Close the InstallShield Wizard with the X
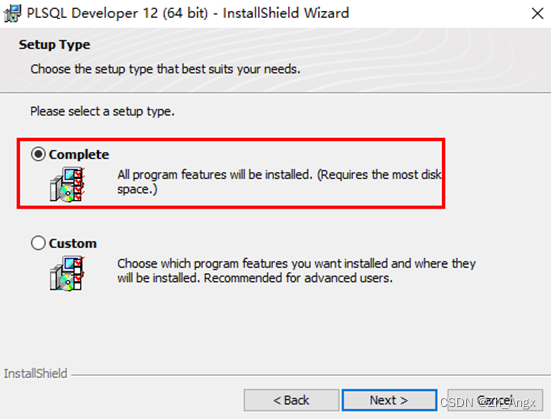The width and height of the screenshot is (551, 419). [537, 14]
